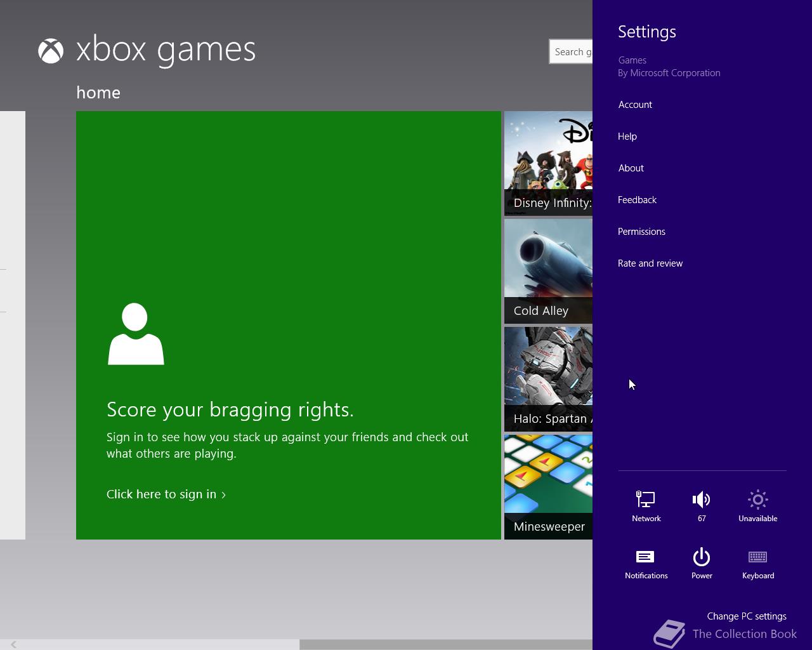Image resolution: width=812 pixels, height=650 pixels.
Task: Adjust the volume icon showing 67
Action: [x=702, y=507]
